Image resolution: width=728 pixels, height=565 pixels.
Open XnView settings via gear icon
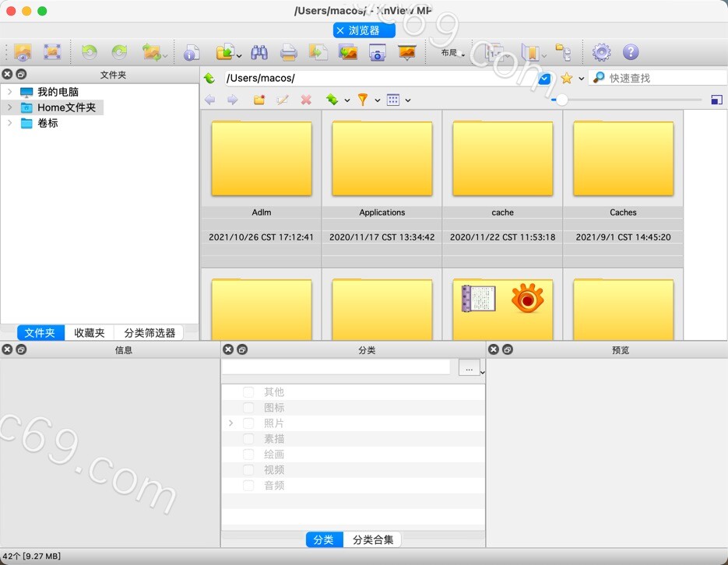point(600,52)
